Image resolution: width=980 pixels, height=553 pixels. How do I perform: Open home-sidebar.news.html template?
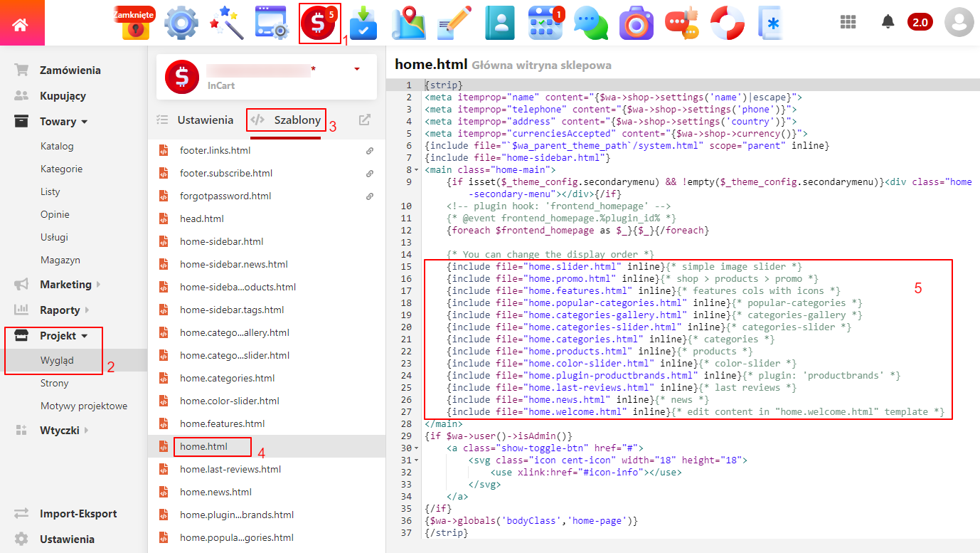click(x=234, y=264)
